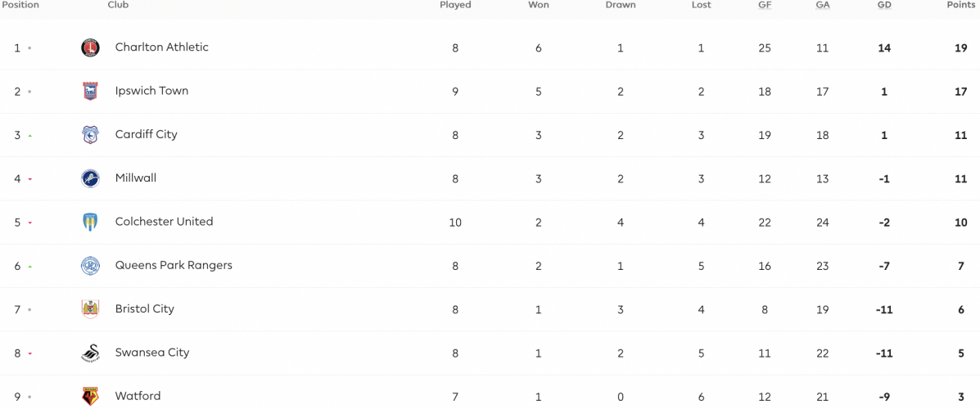
Task: Click the Won column header
Action: click(539, 5)
